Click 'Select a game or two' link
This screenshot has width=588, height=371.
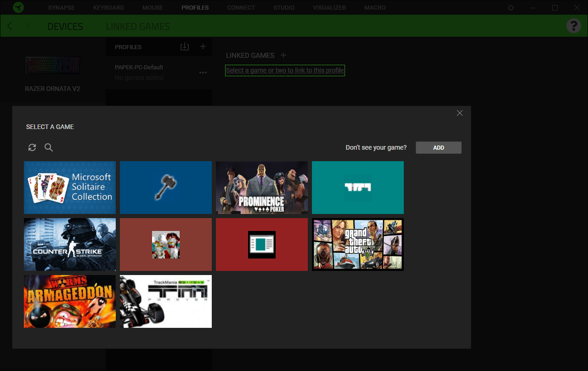click(285, 70)
